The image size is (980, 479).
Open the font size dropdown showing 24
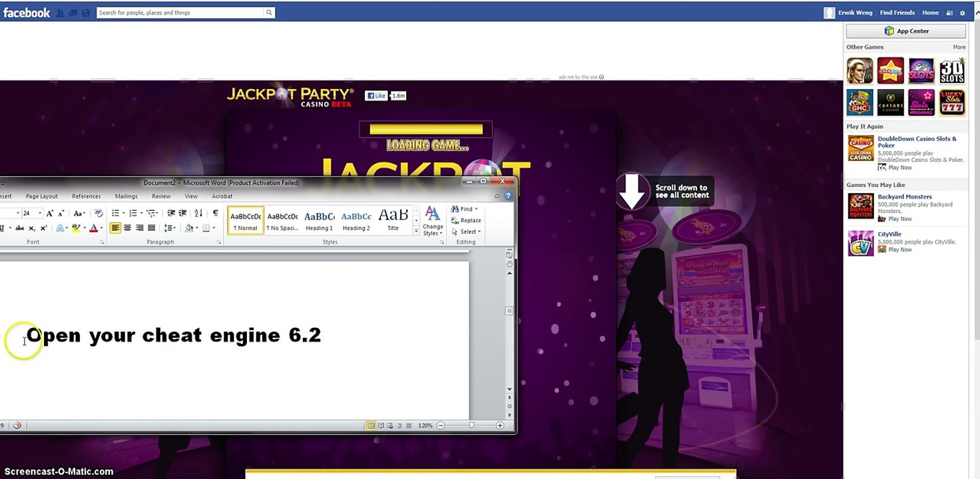[x=40, y=214]
